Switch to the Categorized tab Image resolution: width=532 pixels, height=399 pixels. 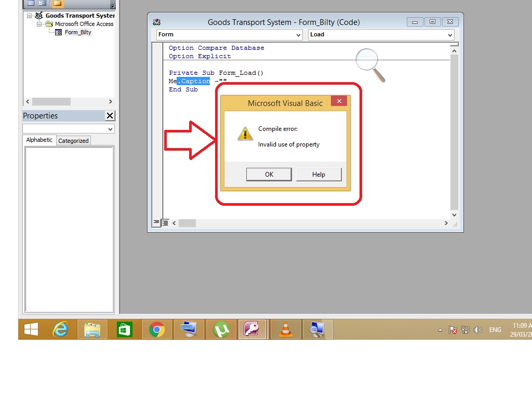[x=73, y=141]
